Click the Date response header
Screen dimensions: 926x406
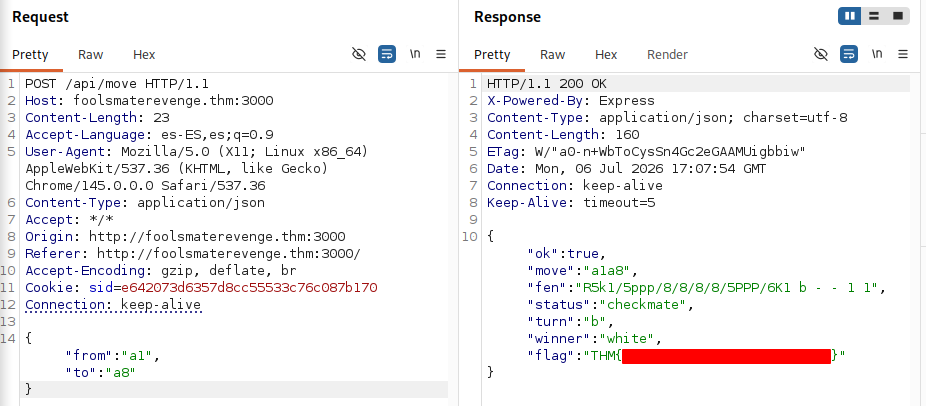(627, 168)
